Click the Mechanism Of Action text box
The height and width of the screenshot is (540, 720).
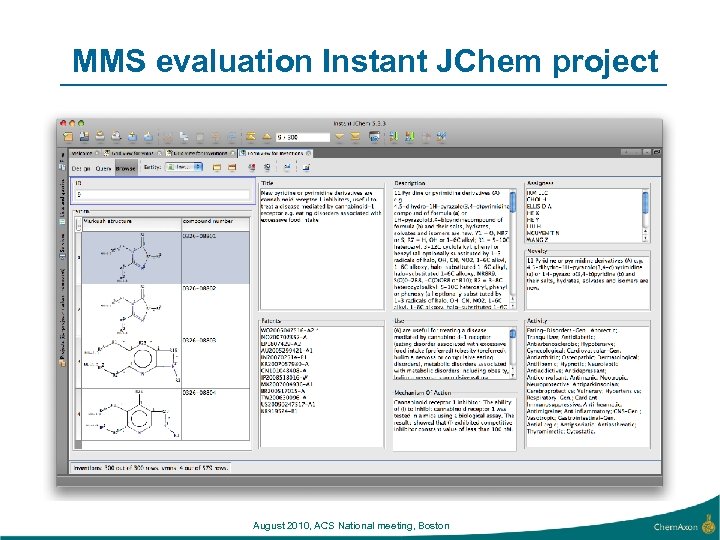coord(454,423)
